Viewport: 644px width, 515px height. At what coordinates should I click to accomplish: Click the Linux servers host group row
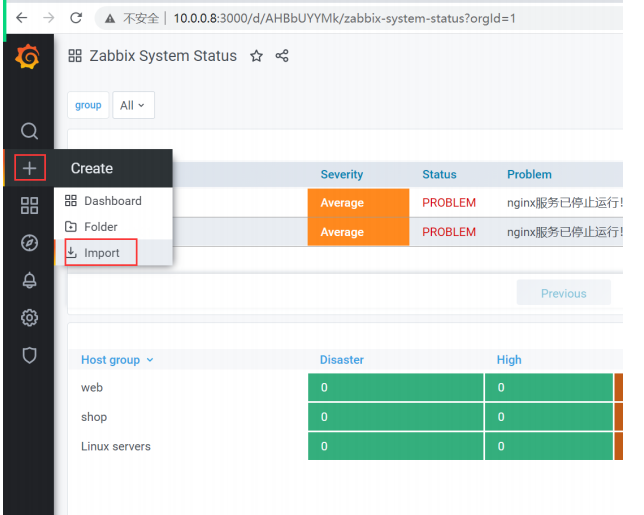click(116, 446)
